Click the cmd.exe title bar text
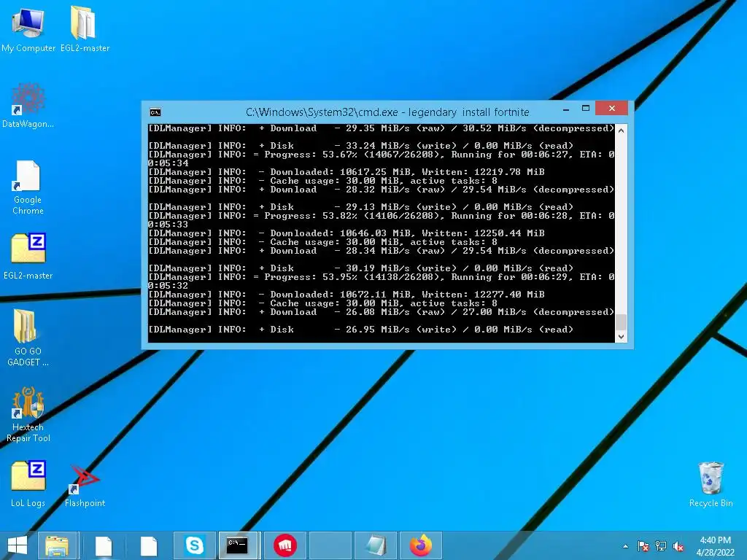This screenshot has width=747, height=560. pos(387,112)
